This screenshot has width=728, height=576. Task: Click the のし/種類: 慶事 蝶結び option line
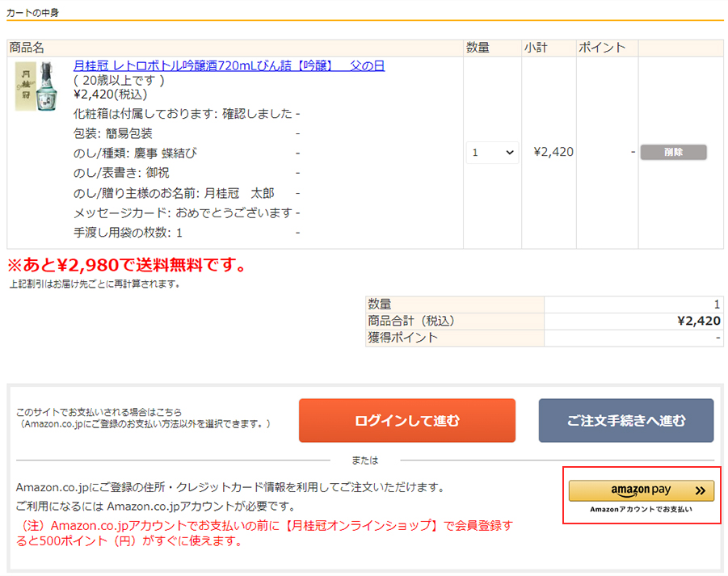pos(135,153)
